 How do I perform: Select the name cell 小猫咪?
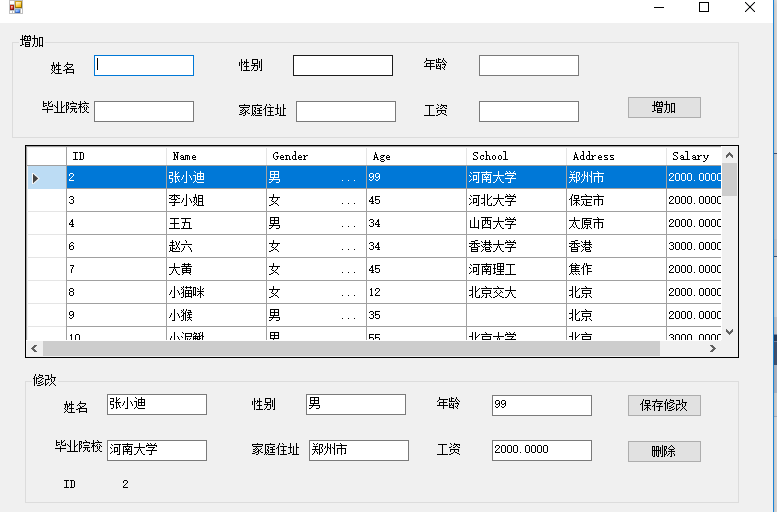tap(217, 292)
